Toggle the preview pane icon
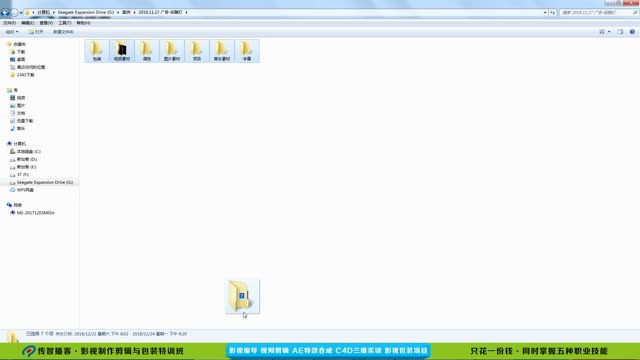The width and height of the screenshot is (640, 360). coord(620,32)
